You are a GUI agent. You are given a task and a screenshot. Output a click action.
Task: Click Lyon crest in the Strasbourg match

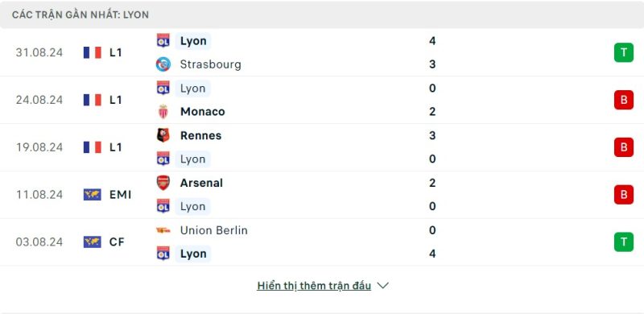click(x=163, y=41)
